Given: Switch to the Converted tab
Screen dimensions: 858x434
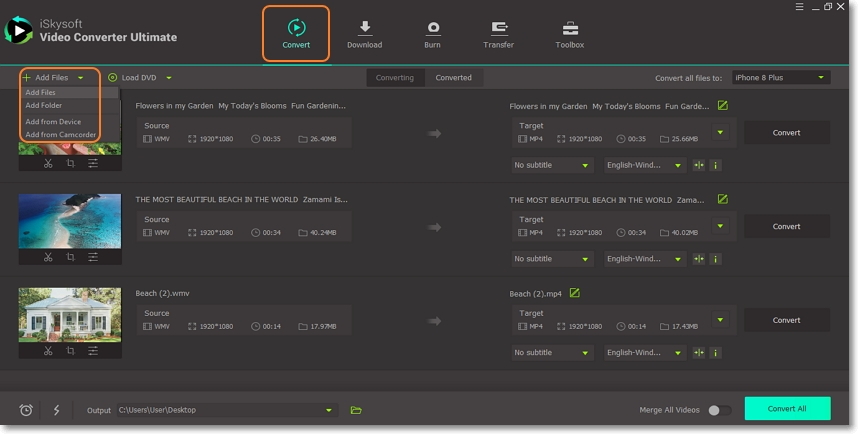Looking at the screenshot, I should point(453,77).
